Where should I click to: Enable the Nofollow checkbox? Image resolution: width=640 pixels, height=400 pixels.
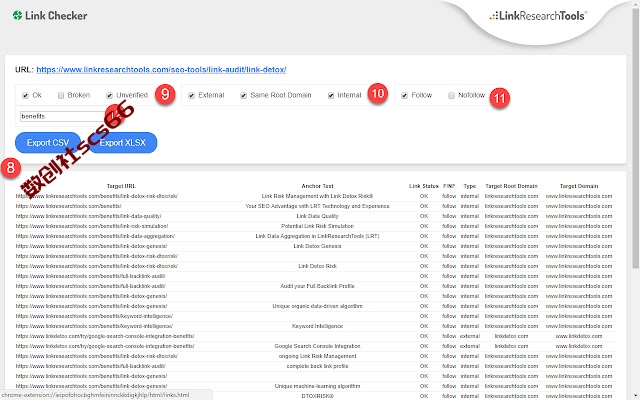click(x=451, y=96)
